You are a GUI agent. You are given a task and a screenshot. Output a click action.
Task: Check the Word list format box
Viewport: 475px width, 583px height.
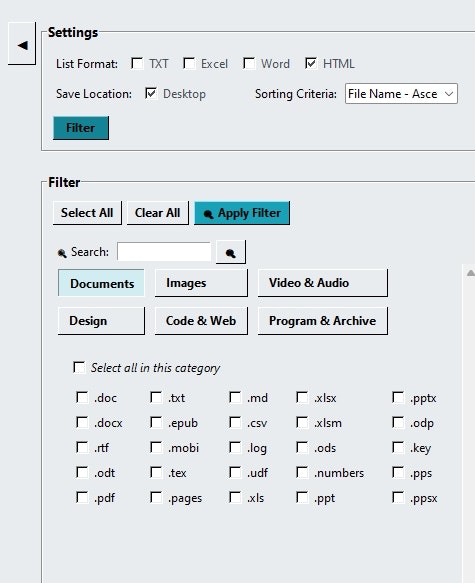click(249, 63)
